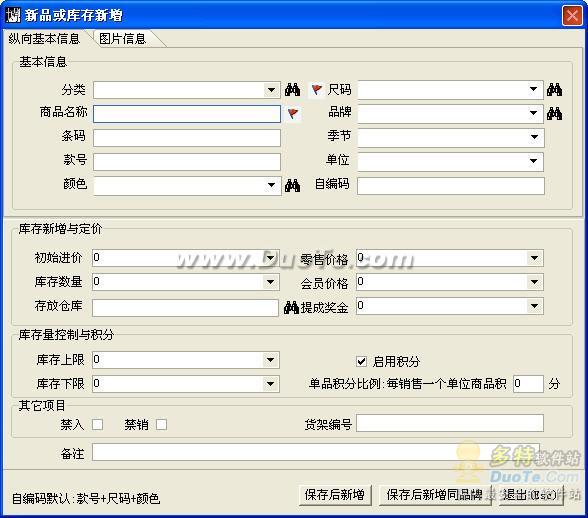The image size is (588, 518).
Task: Uncheck the 启用积分 checkbox
Action: tap(361, 362)
